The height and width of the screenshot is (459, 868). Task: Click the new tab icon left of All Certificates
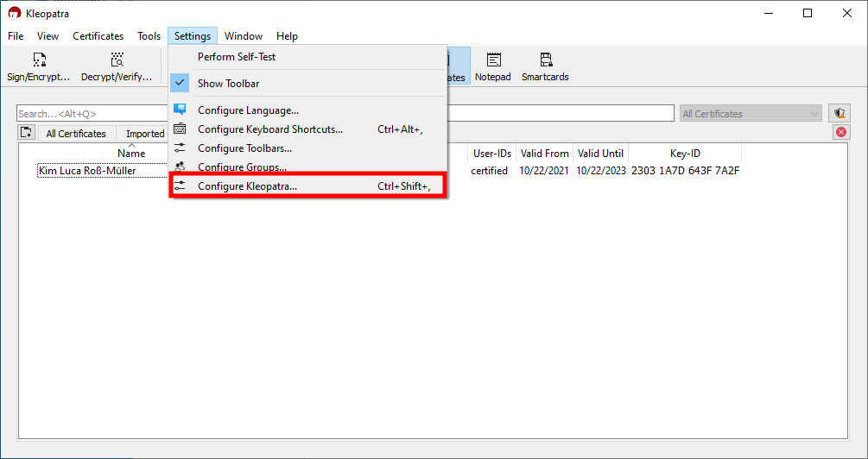27,133
